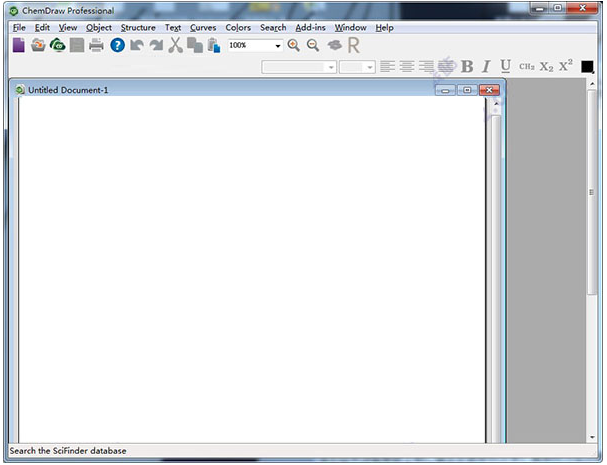The height and width of the screenshot is (465, 607).
Task: Open the Object menu
Action: click(x=99, y=28)
